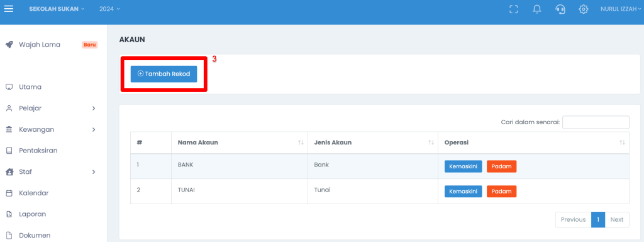The image size is (644, 242).
Task: Open support headset icon
Action: (x=560, y=9)
